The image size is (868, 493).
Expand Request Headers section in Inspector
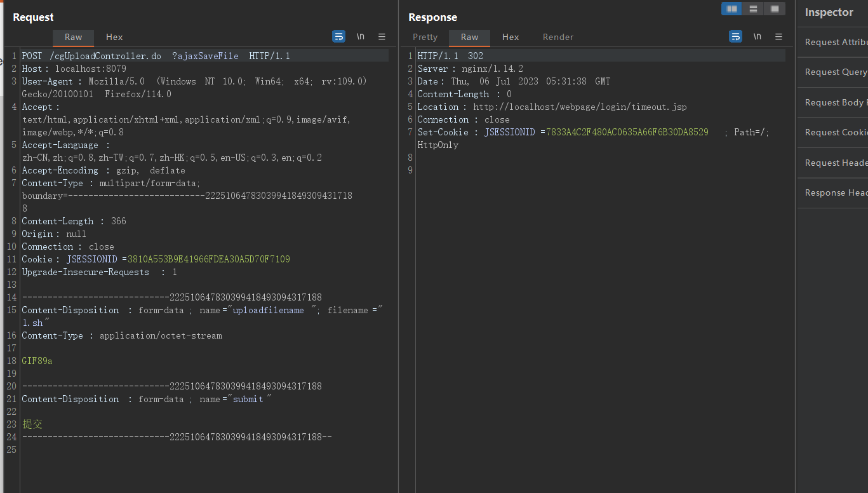click(x=833, y=163)
